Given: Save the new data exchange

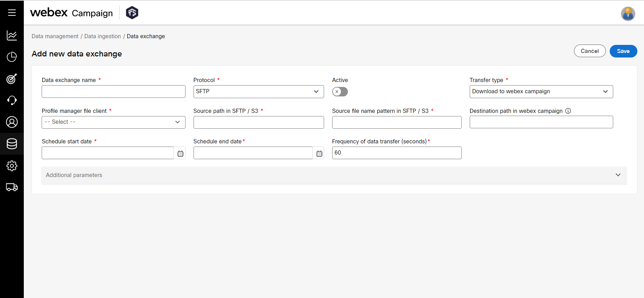Looking at the screenshot, I should [x=623, y=51].
